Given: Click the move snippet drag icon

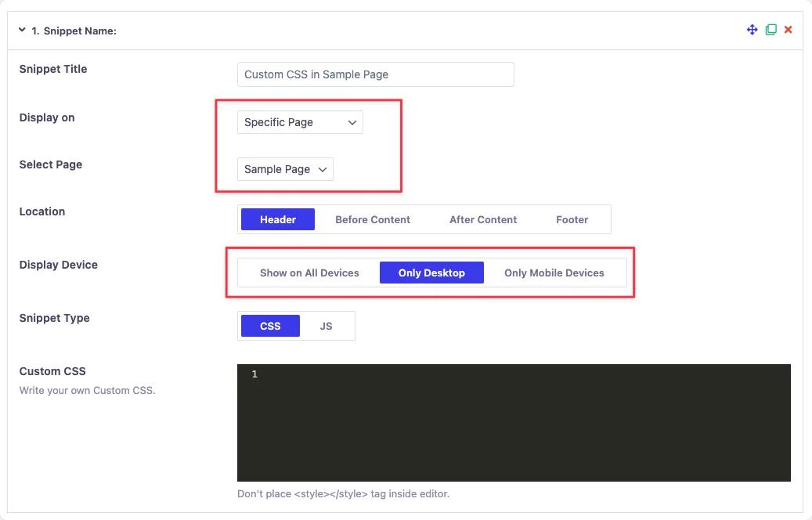Looking at the screenshot, I should point(752,30).
